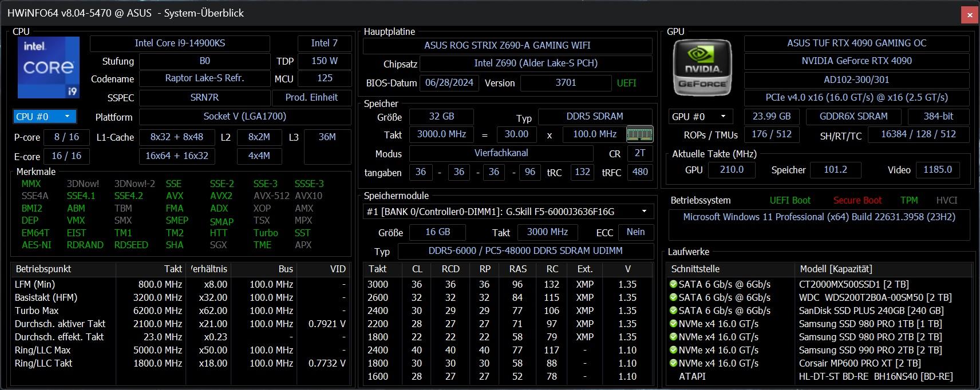Close the System-Überblick window
The image size is (980, 390).
(970, 14)
